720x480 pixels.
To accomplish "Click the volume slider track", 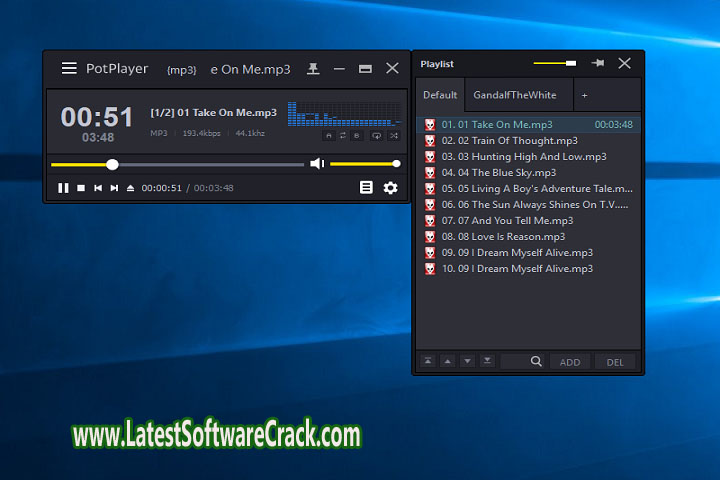I will click(x=364, y=164).
